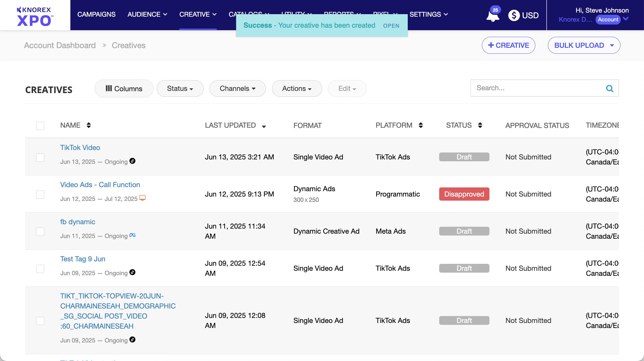Sort by Platform column arrows

click(421, 125)
